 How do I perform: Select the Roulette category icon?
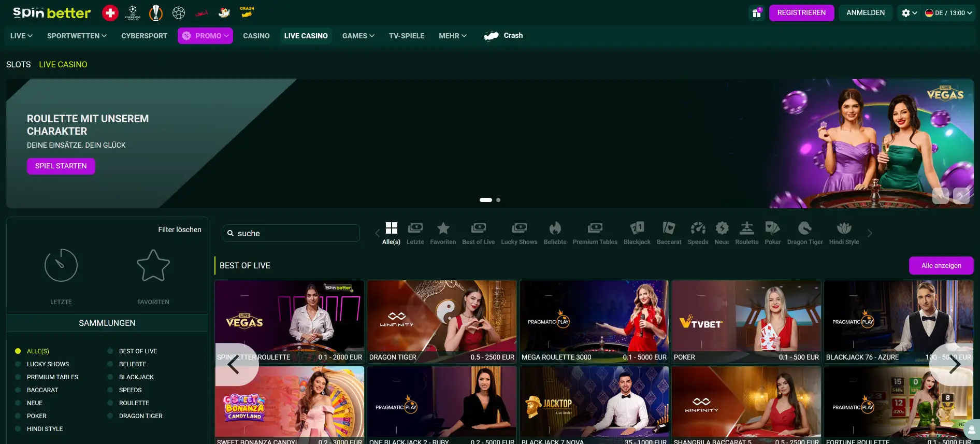pyautogui.click(x=747, y=228)
